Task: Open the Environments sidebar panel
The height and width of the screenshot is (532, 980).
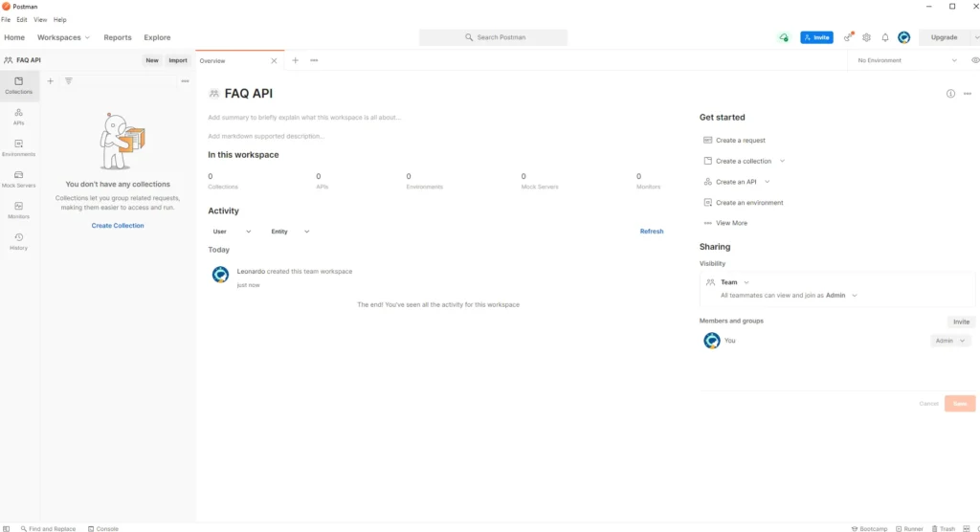Action: point(19,148)
